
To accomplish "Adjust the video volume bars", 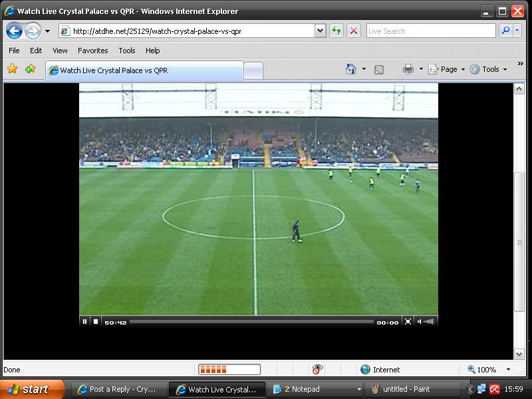I will tap(429, 322).
